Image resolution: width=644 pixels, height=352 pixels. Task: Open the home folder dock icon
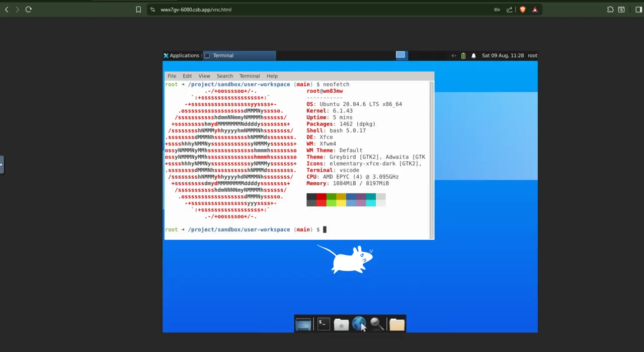(341, 324)
